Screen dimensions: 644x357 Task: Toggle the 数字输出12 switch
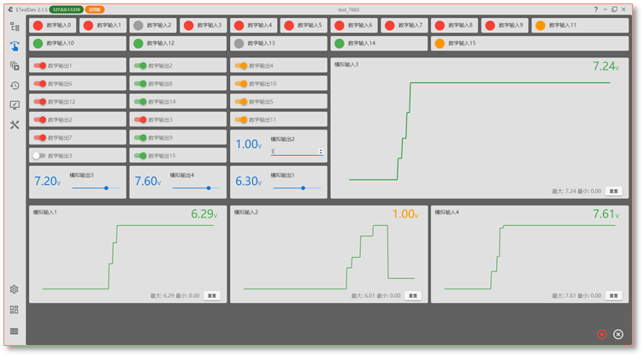[x=40, y=102]
